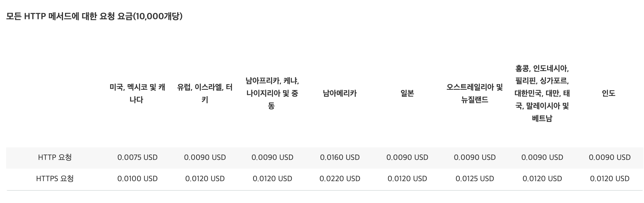The image size is (644, 203).
Task: Click the HTTP 요청 price under 유럽 column
Action: (205, 157)
